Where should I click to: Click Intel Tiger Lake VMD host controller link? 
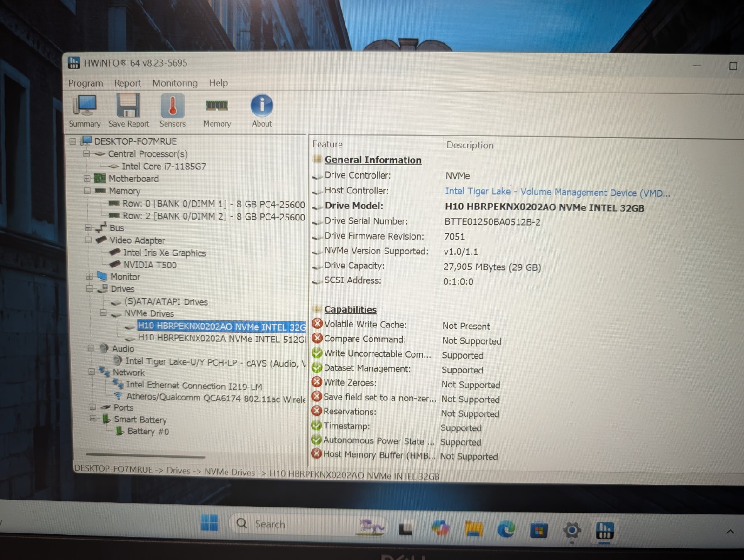[557, 192]
